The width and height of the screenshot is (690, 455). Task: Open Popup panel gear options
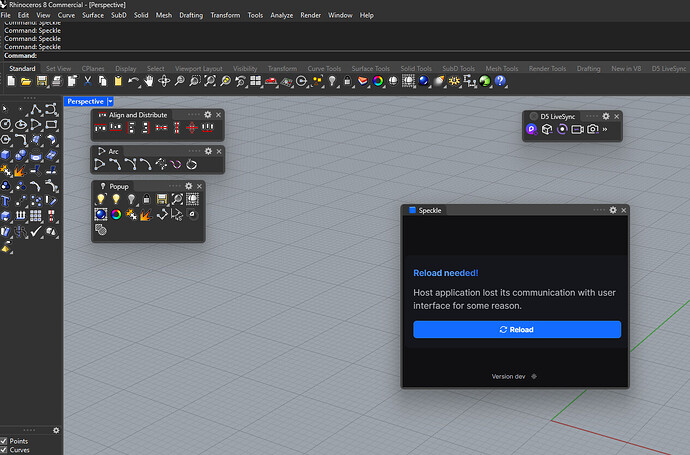point(189,186)
